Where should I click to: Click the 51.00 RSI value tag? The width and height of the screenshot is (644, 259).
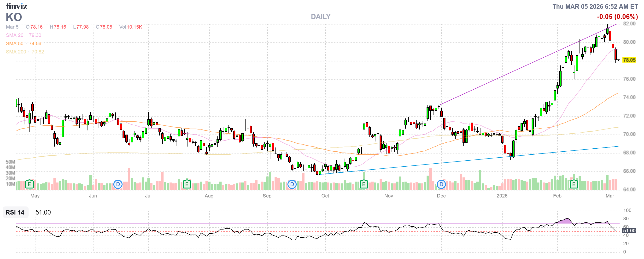point(629,230)
